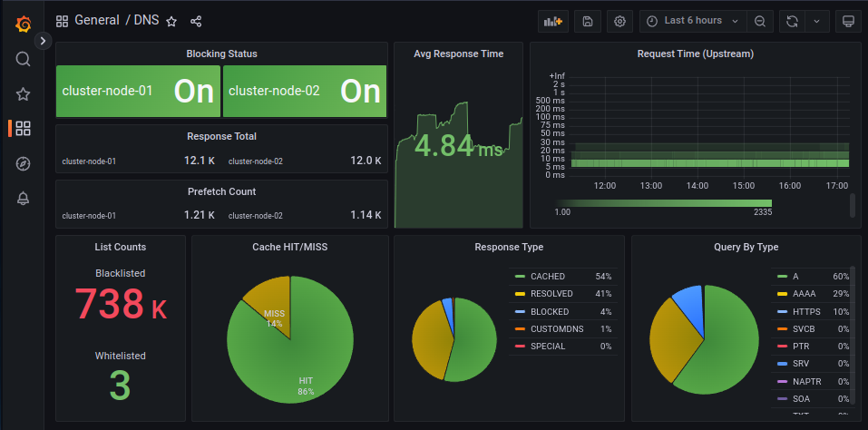Open the Blocking Status panel title menu
Viewport: 868px width, 430px height.
point(221,54)
